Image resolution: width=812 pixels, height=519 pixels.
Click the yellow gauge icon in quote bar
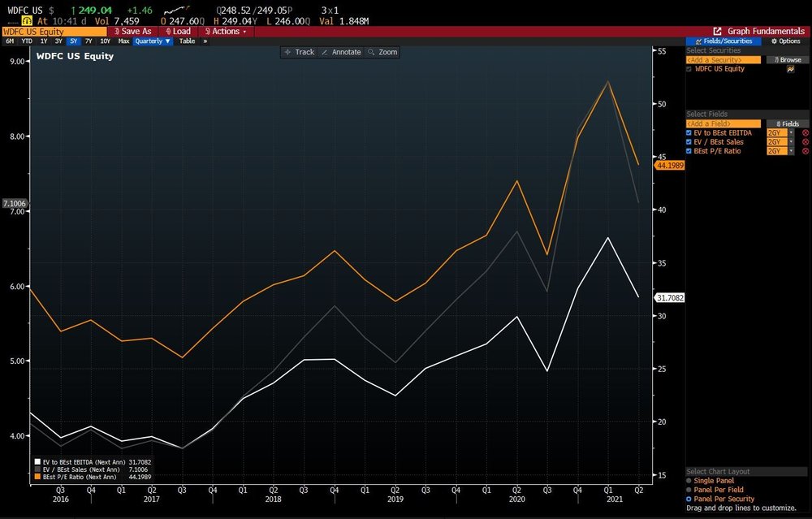(x=27, y=21)
